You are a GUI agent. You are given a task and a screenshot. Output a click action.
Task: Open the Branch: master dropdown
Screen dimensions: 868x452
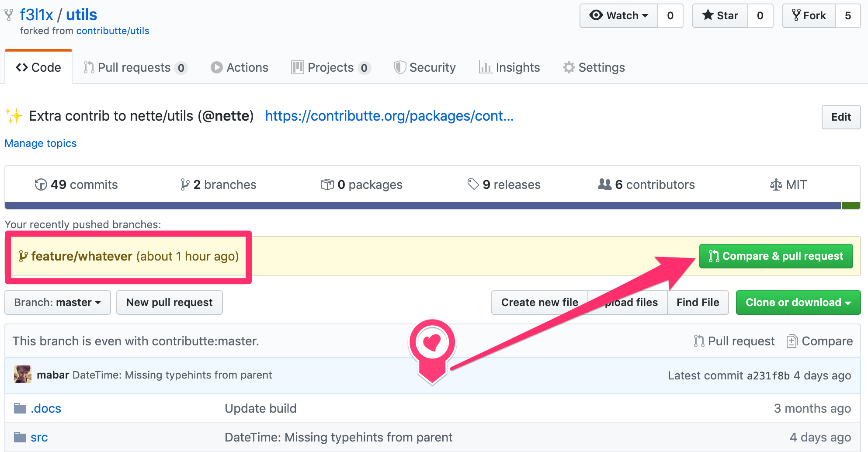pos(58,302)
